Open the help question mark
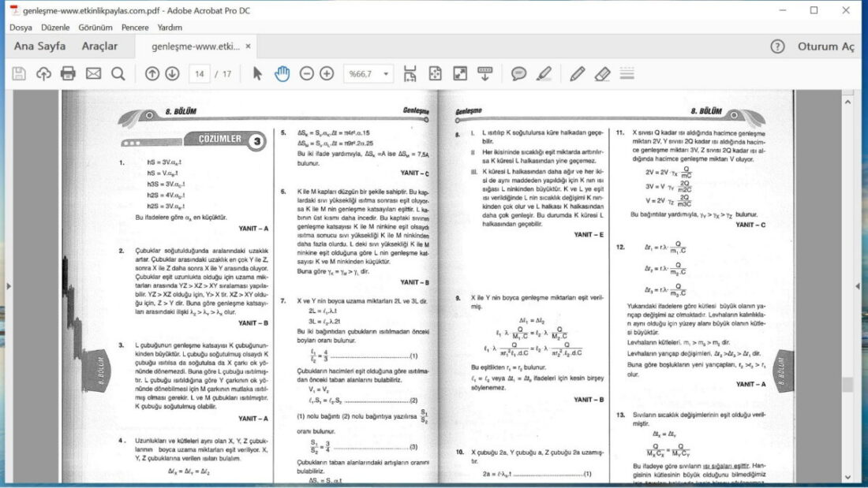This screenshot has width=868, height=488. coord(777,47)
